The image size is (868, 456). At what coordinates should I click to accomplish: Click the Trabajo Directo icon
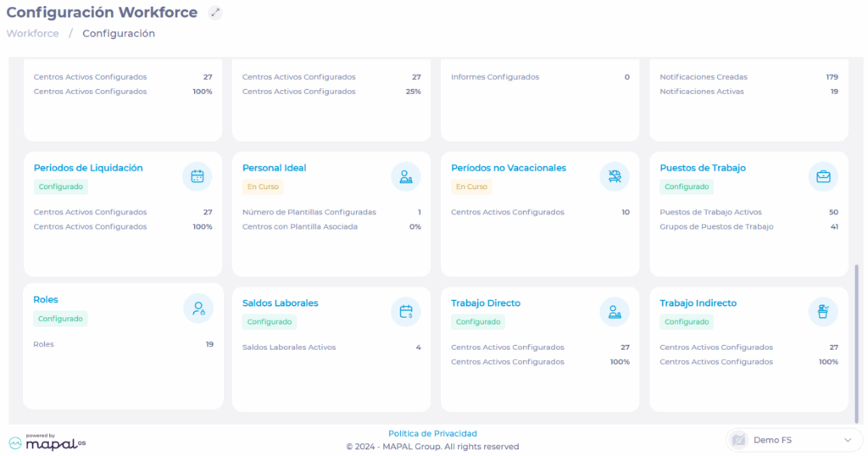(615, 312)
